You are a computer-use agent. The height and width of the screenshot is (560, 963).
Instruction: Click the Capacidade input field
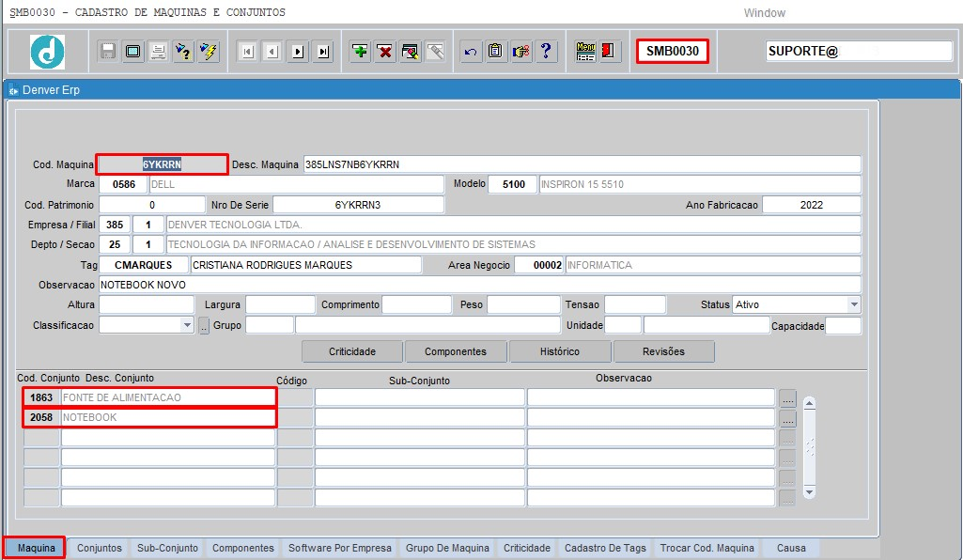pos(844,325)
